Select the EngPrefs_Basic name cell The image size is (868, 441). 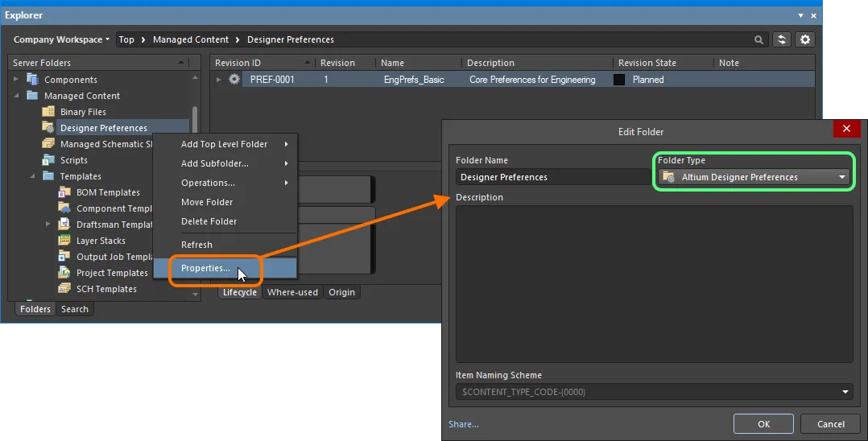414,80
